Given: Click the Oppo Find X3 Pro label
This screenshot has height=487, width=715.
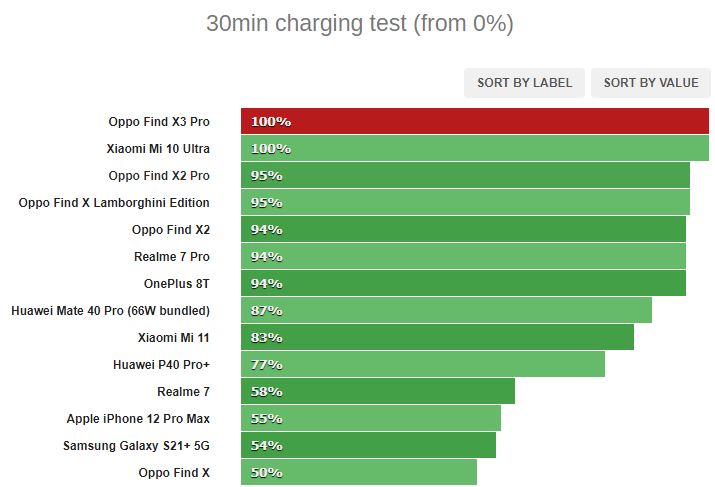Looking at the screenshot, I should (159, 122).
